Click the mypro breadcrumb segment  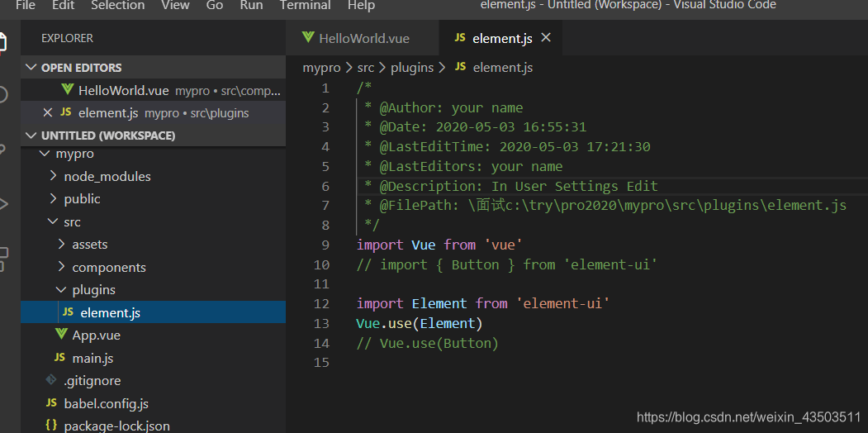coord(322,68)
